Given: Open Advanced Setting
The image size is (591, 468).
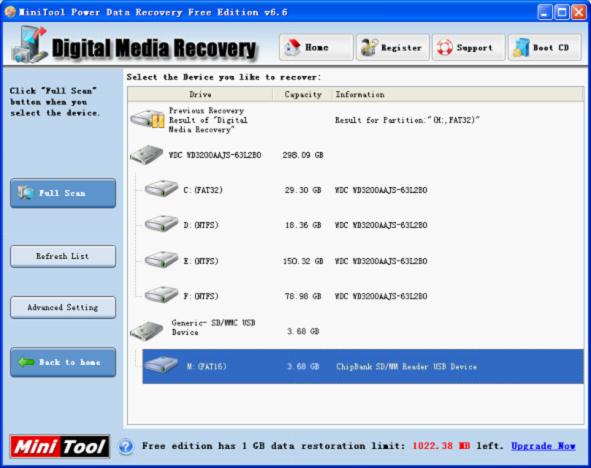Looking at the screenshot, I should tap(63, 307).
